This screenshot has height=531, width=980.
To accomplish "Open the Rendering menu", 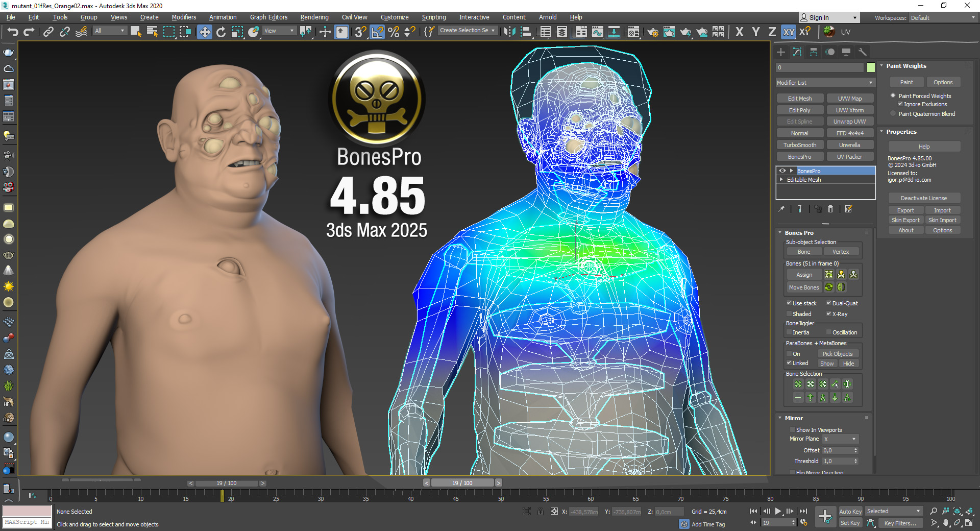I will pos(314,17).
